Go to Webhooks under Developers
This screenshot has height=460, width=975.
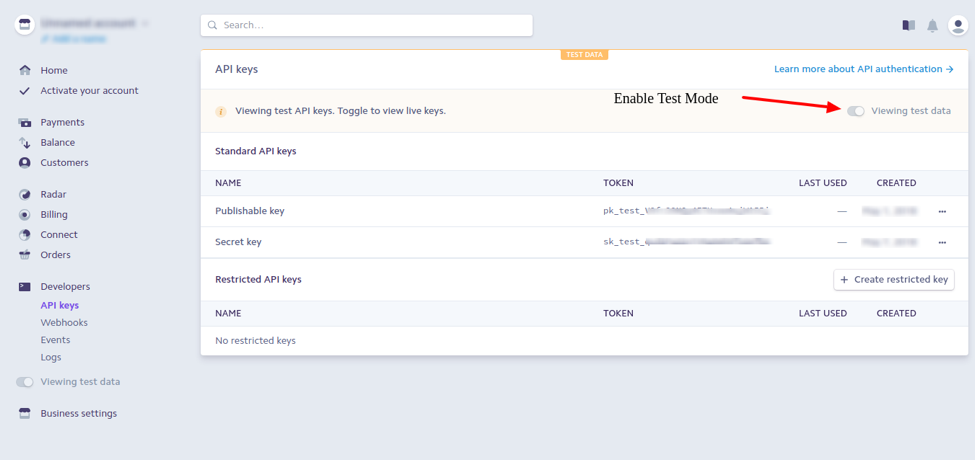pyautogui.click(x=64, y=323)
